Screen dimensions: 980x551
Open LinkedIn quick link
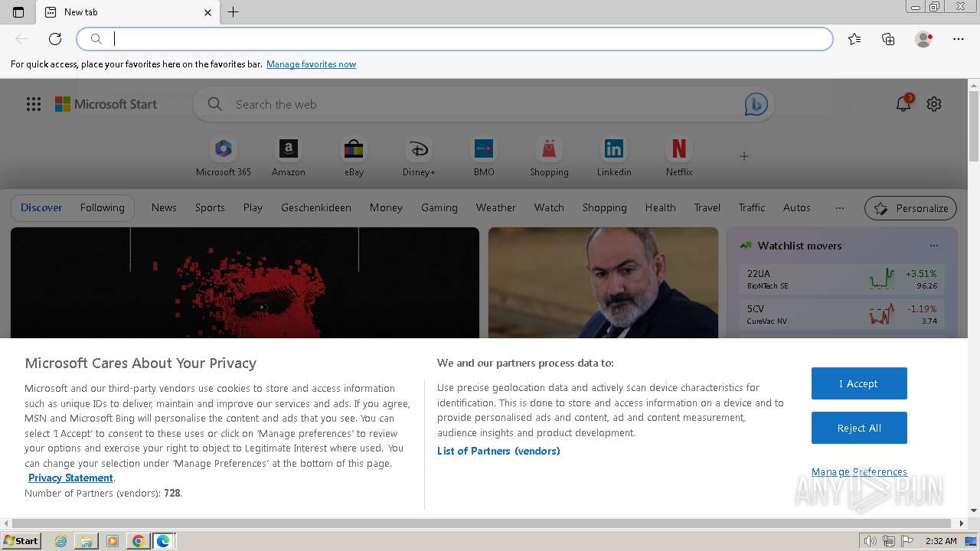pos(614,157)
